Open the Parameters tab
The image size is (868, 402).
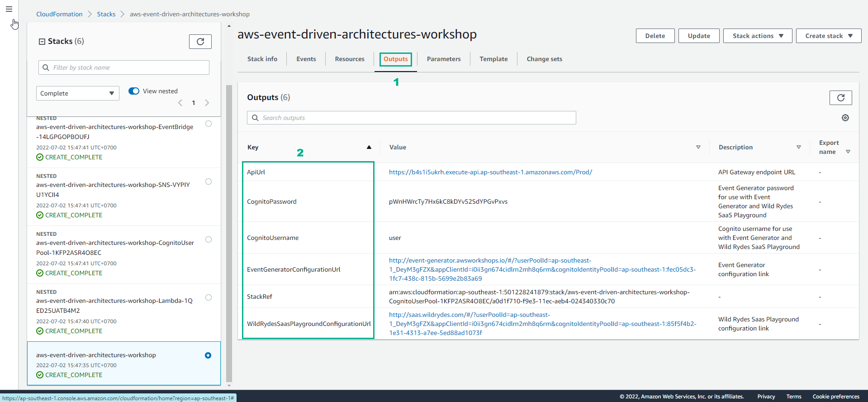pos(444,59)
